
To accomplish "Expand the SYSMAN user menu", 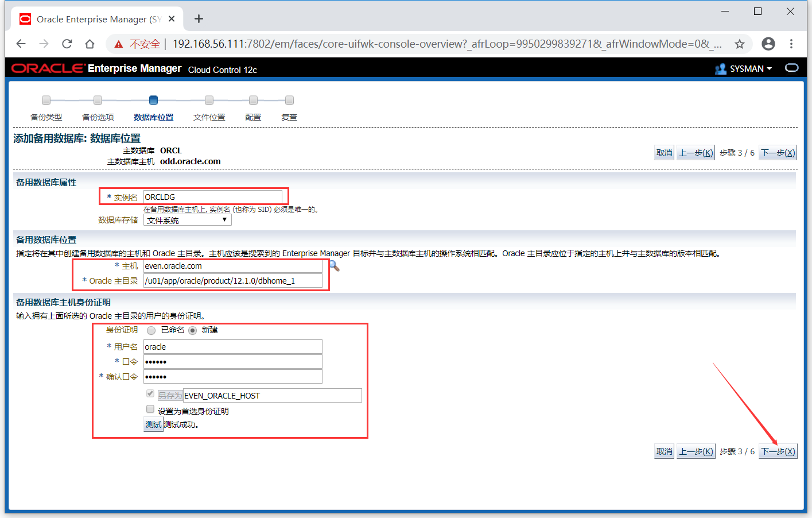I will (751, 69).
